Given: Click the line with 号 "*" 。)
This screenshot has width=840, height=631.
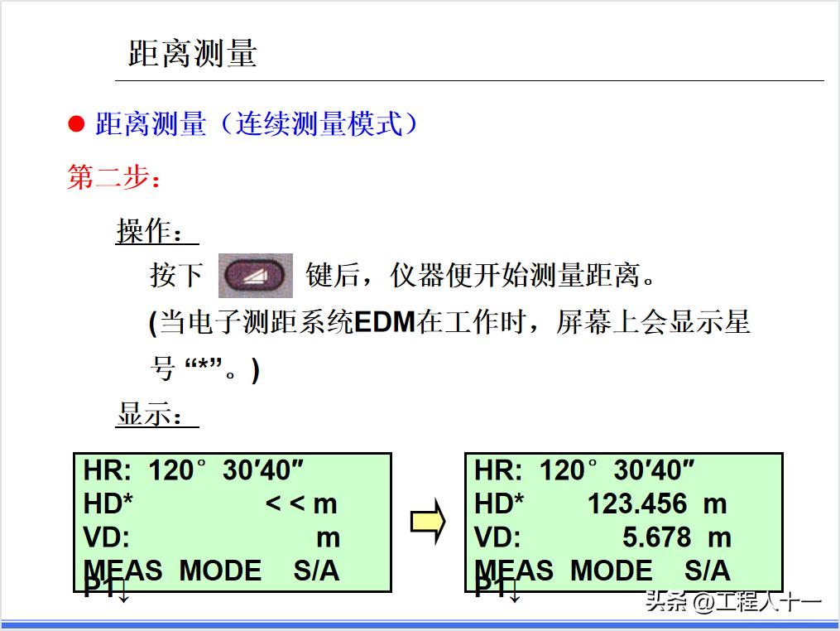Looking at the screenshot, I should pyautogui.click(x=204, y=368).
